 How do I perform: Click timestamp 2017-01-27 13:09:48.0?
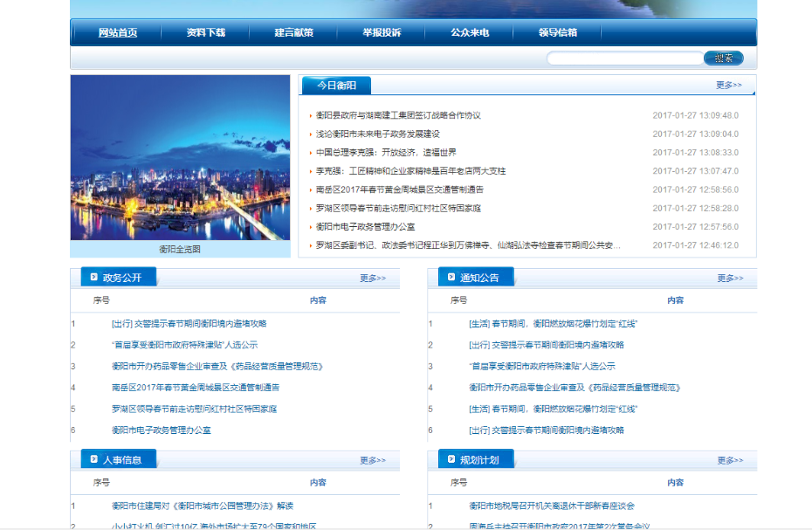point(696,115)
